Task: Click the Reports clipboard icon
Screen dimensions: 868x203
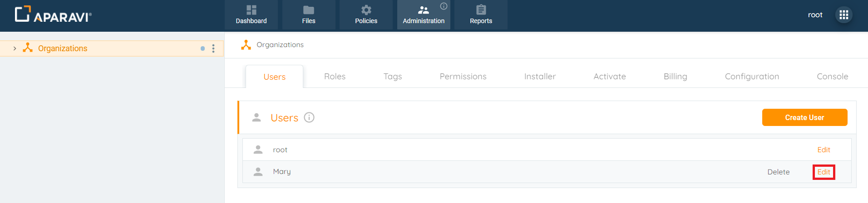Action: pyautogui.click(x=481, y=10)
